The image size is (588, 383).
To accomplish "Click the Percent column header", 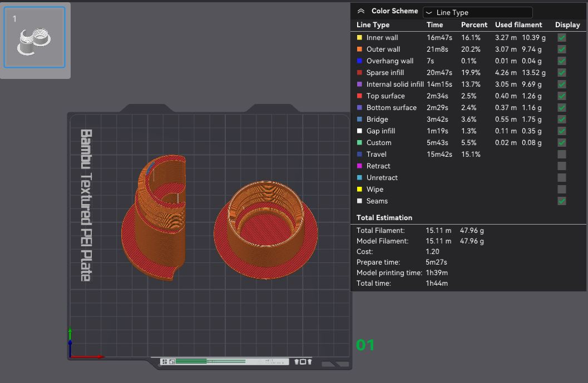I will 474,24.
